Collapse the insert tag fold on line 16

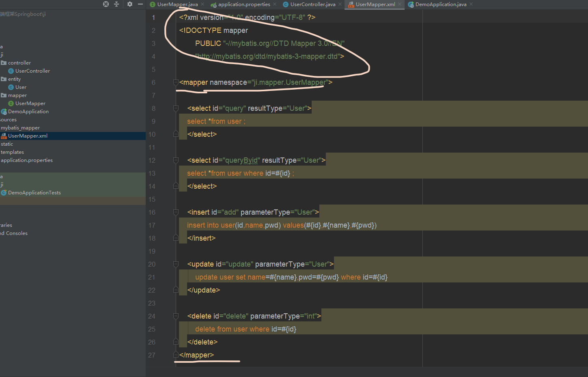pyautogui.click(x=176, y=212)
